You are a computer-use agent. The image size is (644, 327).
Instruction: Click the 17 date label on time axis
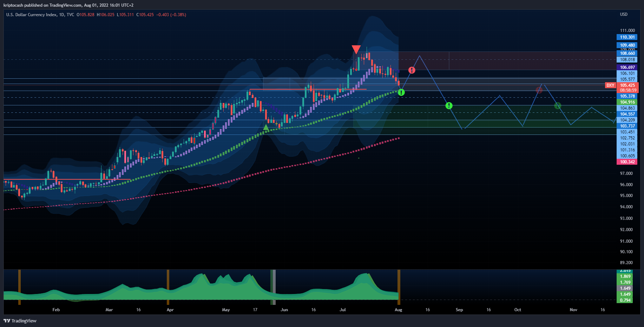click(255, 310)
